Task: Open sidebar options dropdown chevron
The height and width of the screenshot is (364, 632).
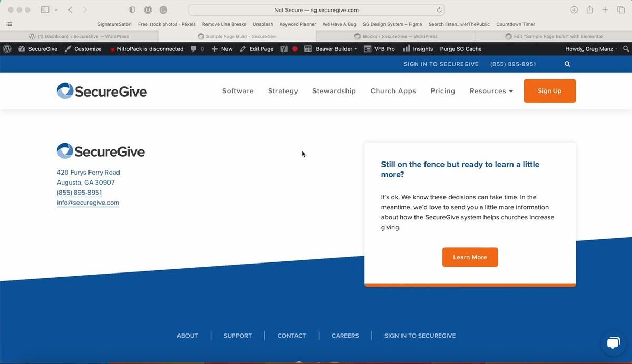Action: pyautogui.click(x=56, y=10)
